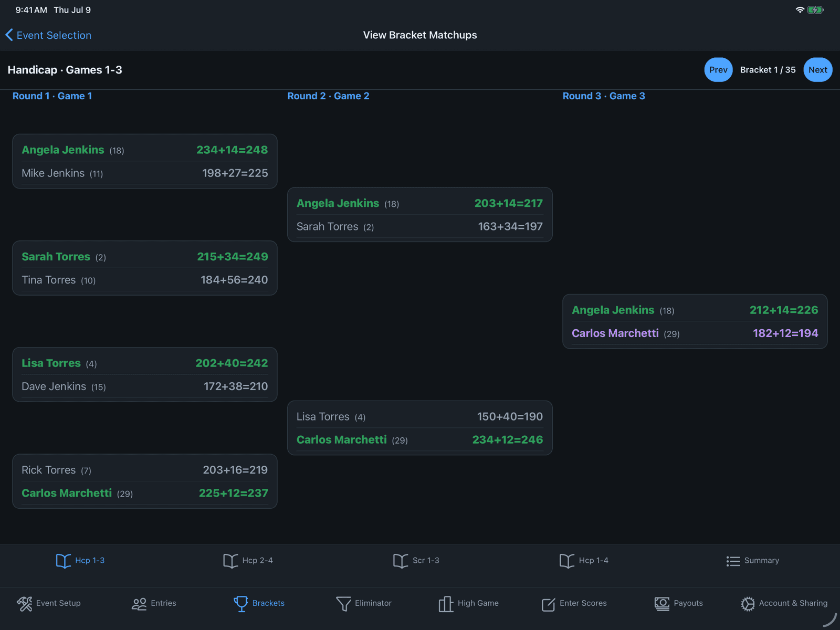
Task: Select Hcp 1-4 book icon
Action: pyautogui.click(x=567, y=561)
